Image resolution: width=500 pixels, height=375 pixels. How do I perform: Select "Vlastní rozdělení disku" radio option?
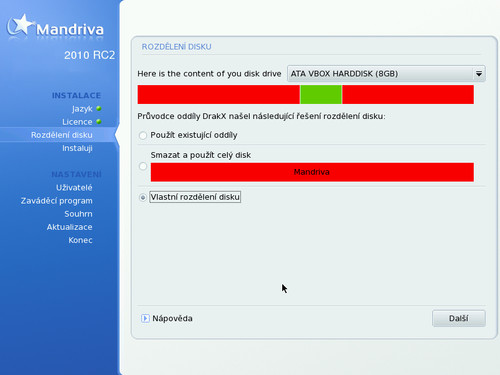[143, 197]
